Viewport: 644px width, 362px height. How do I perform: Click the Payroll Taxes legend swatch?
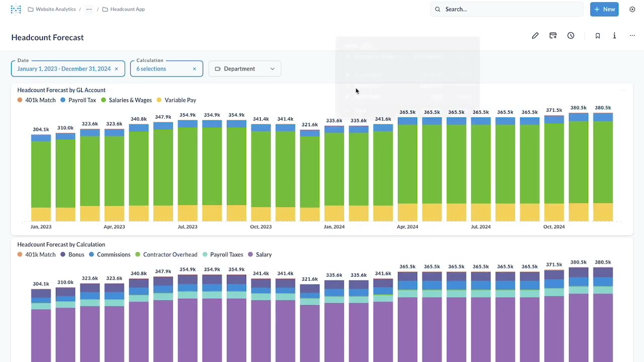205,254
